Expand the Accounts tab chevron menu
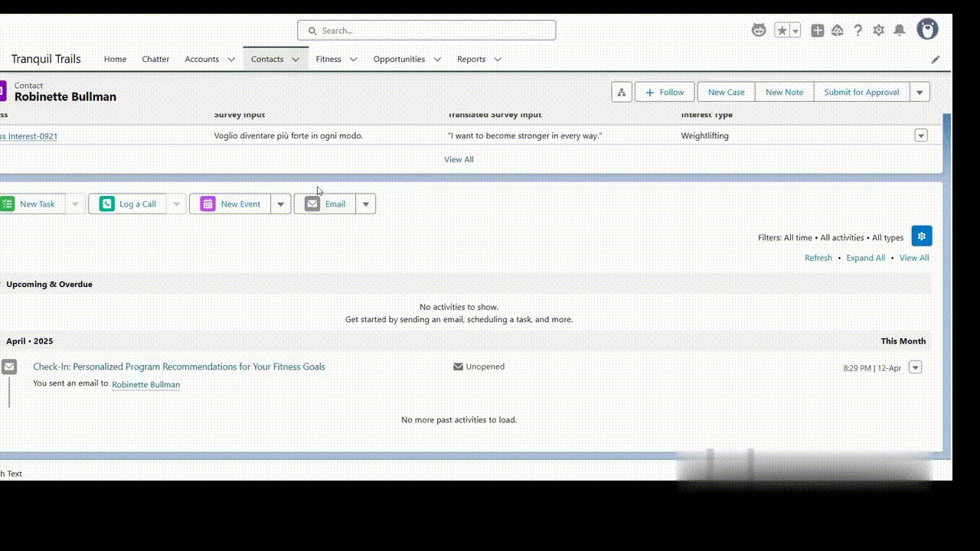Screen dimensions: 980x551 tap(231, 59)
